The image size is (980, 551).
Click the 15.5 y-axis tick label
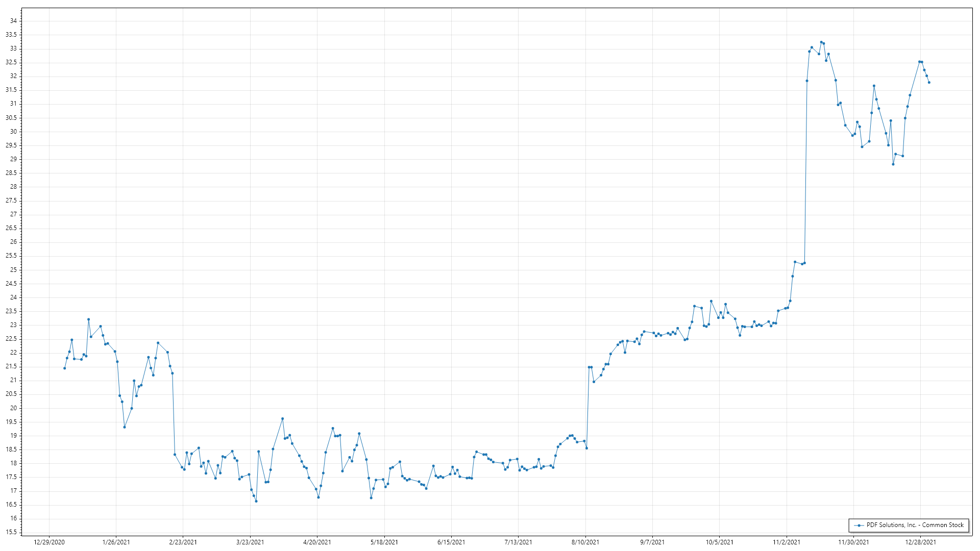click(x=11, y=532)
